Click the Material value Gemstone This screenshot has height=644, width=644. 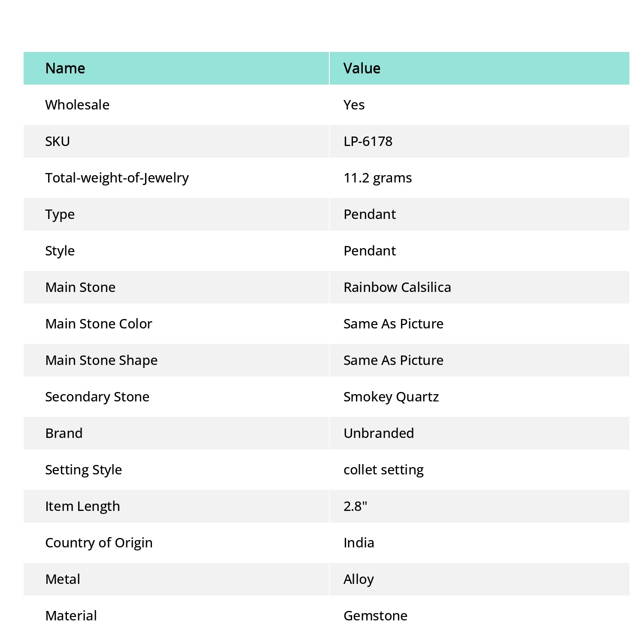pos(375,616)
